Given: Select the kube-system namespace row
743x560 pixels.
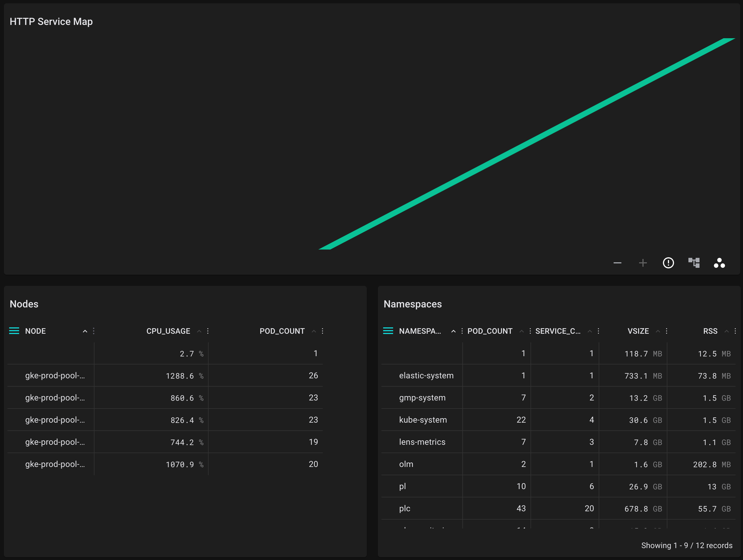Looking at the screenshot, I should (423, 420).
